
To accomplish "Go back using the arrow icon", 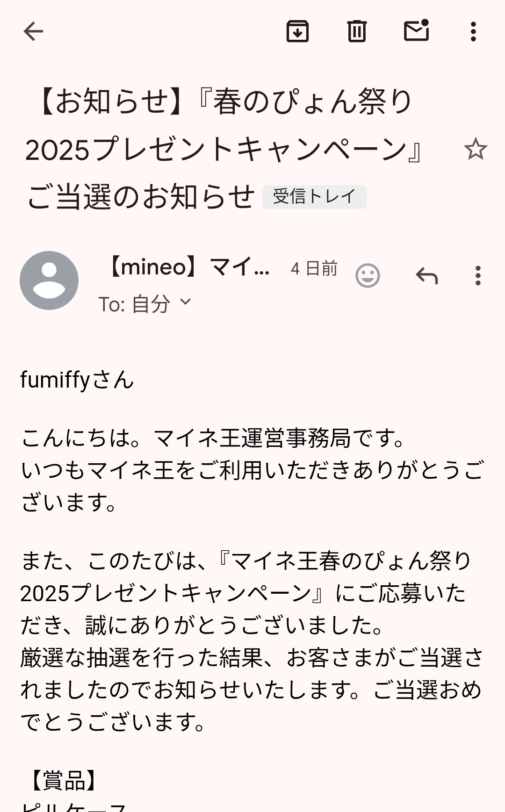I will pyautogui.click(x=33, y=32).
